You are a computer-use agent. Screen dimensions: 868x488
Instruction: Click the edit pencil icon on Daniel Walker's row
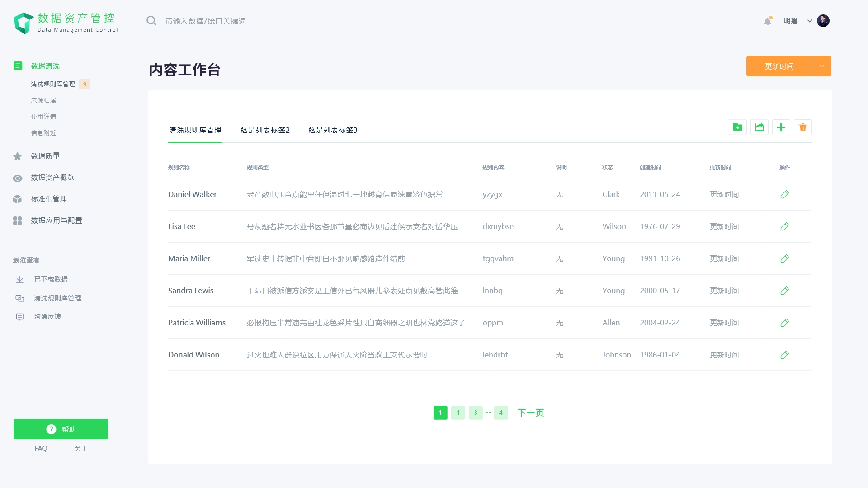coord(784,195)
